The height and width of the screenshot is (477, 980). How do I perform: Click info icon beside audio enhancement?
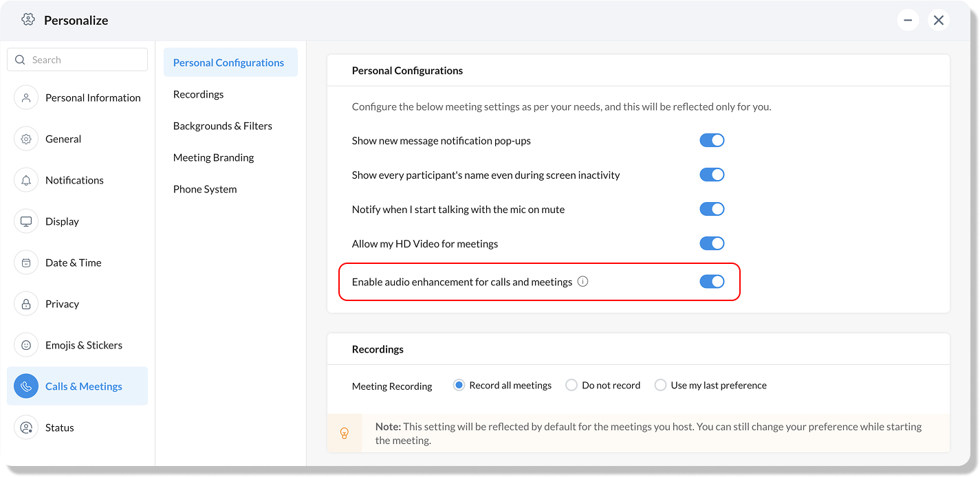pos(583,281)
